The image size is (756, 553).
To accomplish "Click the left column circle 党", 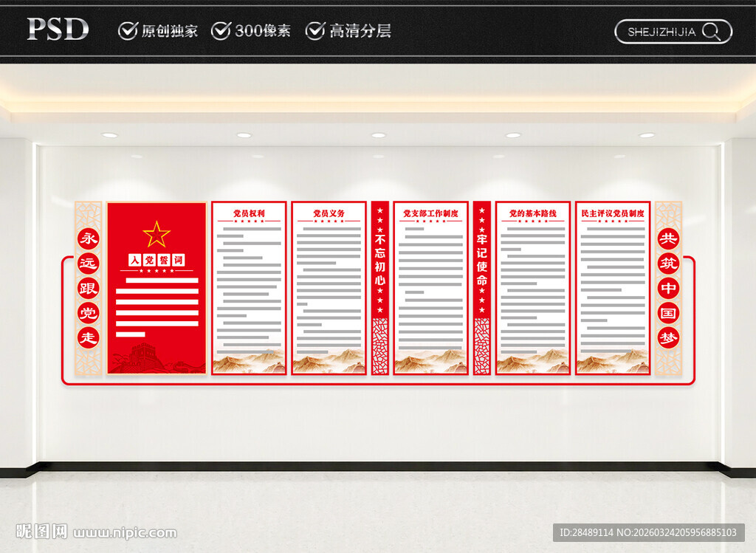I will [89, 313].
